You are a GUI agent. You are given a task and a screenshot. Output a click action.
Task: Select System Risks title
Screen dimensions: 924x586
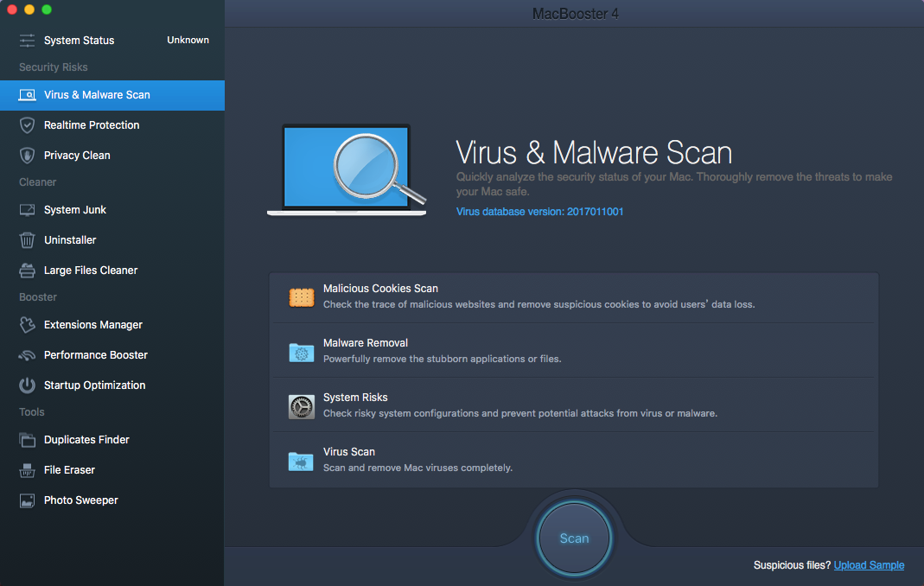point(355,398)
